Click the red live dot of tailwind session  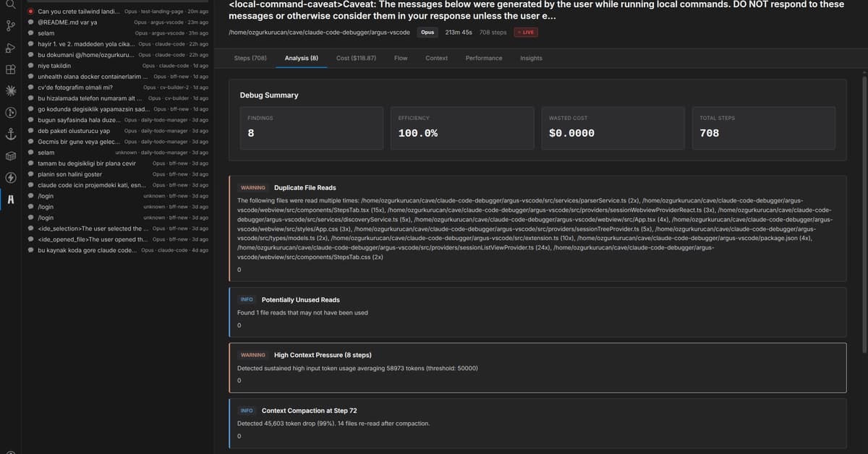click(x=31, y=12)
